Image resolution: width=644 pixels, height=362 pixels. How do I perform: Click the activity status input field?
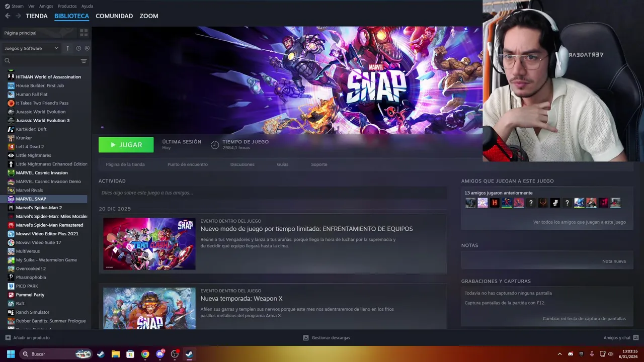point(273,193)
